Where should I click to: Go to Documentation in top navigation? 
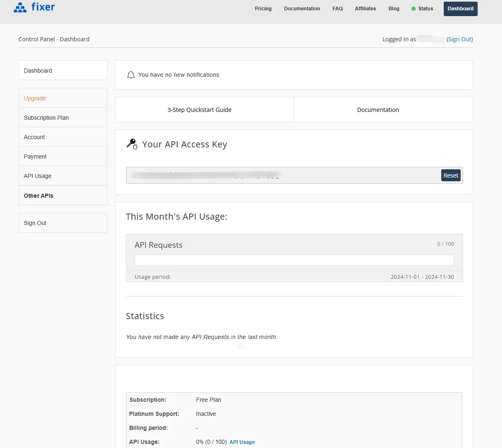tap(302, 9)
